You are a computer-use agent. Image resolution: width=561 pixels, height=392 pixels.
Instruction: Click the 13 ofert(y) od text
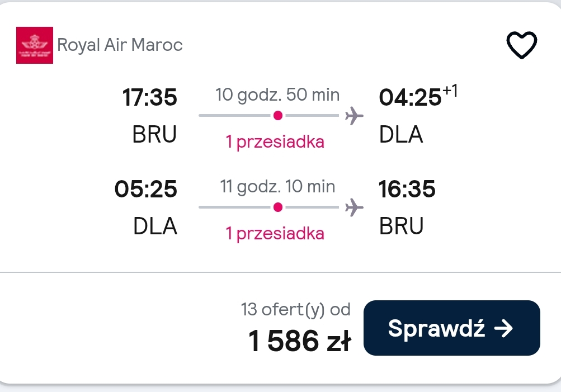[295, 309]
